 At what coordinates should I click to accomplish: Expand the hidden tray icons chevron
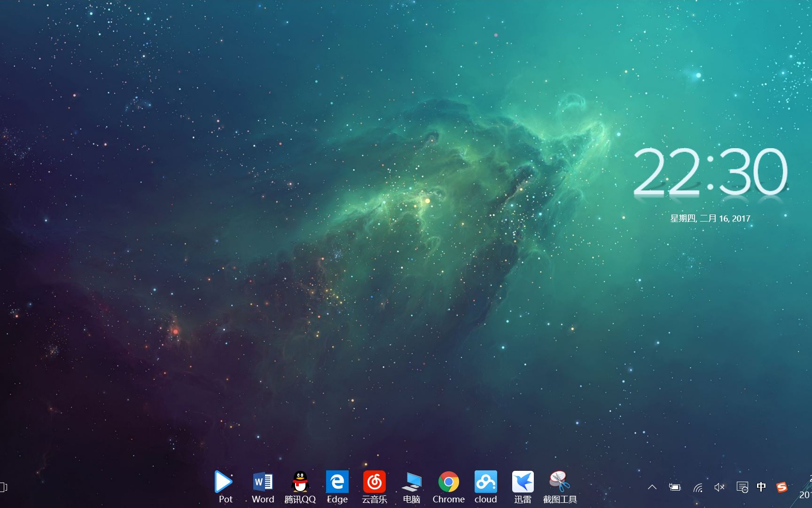652,487
